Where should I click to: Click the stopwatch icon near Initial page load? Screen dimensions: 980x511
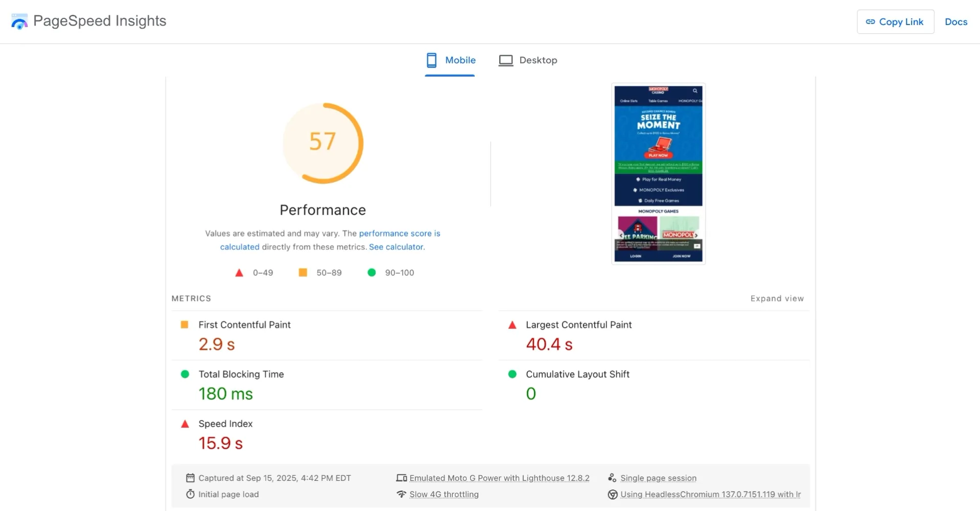pos(190,494)
